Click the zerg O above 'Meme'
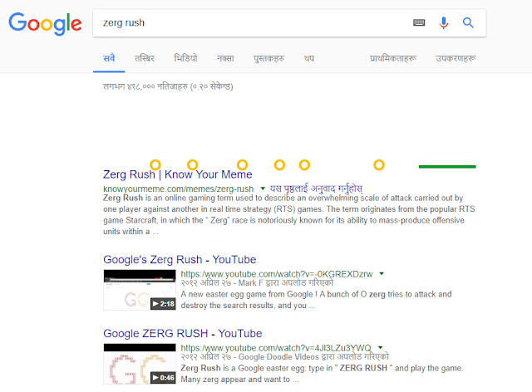This screenshot has width=532, height=392. 242,164
